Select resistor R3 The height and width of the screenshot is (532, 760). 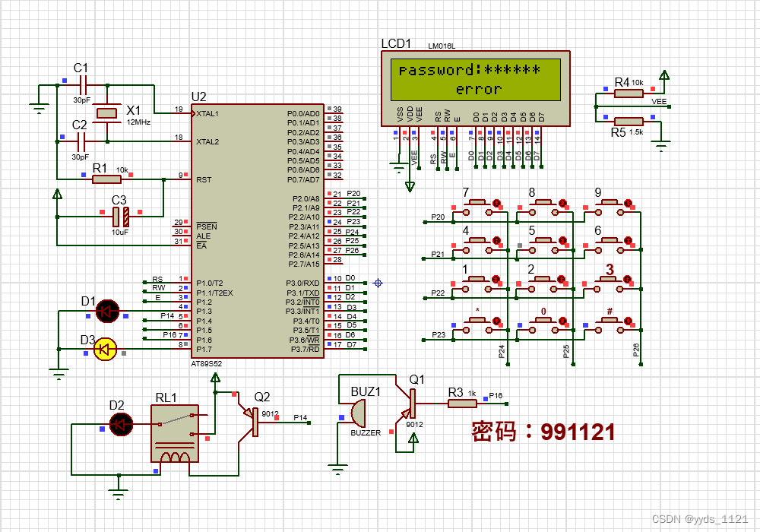[461, 403]
